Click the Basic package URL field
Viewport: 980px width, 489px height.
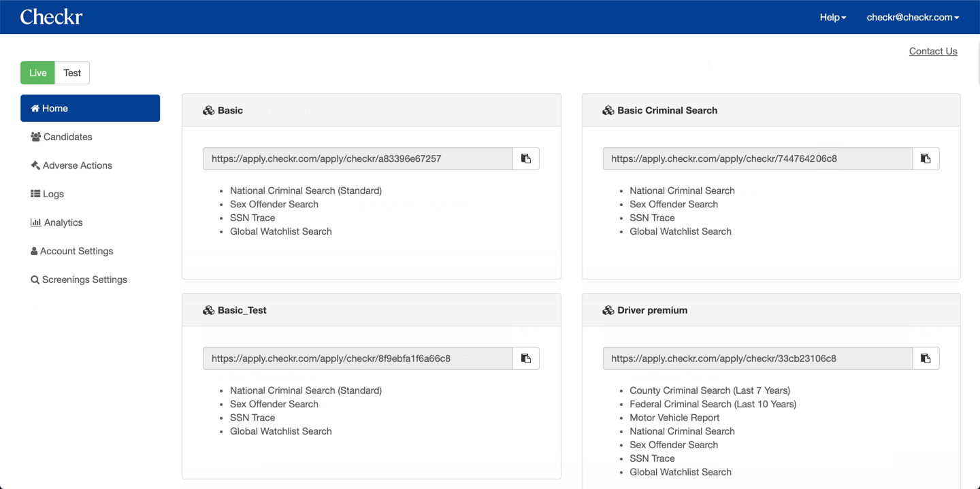pos(358,158)
